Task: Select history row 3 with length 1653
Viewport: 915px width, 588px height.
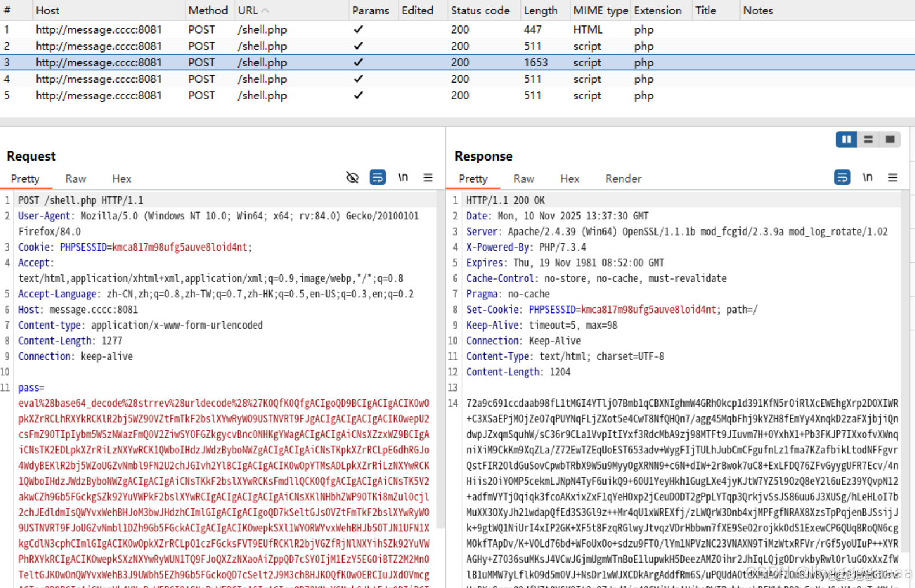Action: click(457, 62)
